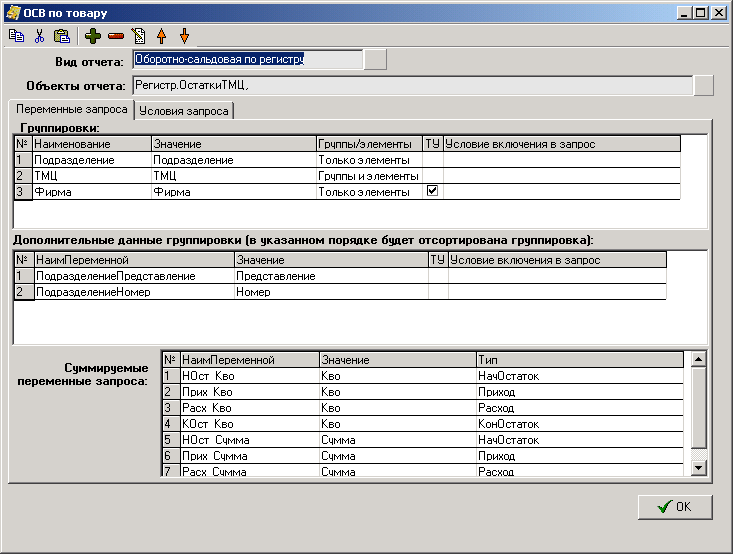Click scrollbar thumb of summed variables table
Image resolution: width=733 pixels, height=554 pixels.
[698, 407]
